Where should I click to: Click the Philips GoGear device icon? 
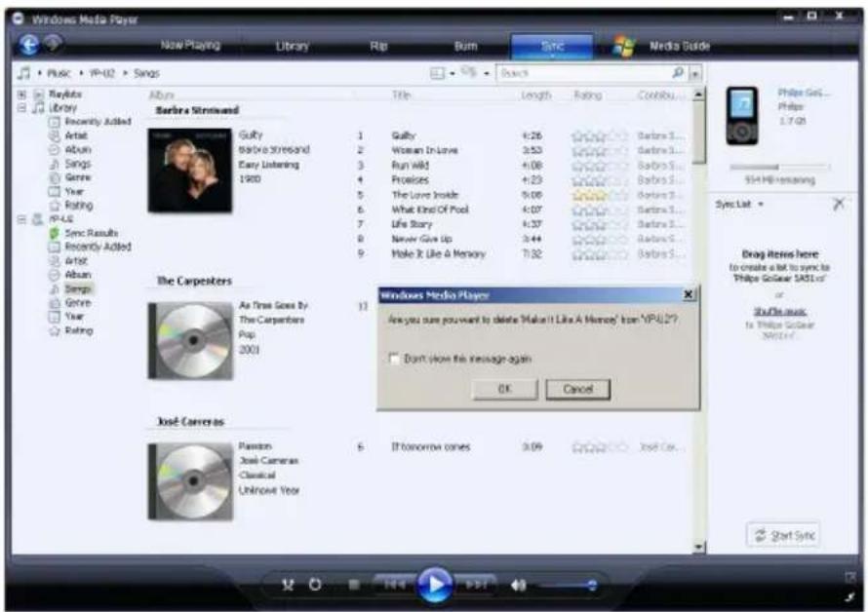pos(742,116)
